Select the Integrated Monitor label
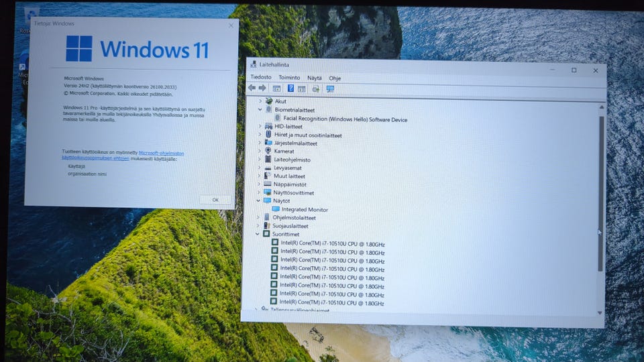644x362 pixels. pyautogui.click(x=305, y=209)
